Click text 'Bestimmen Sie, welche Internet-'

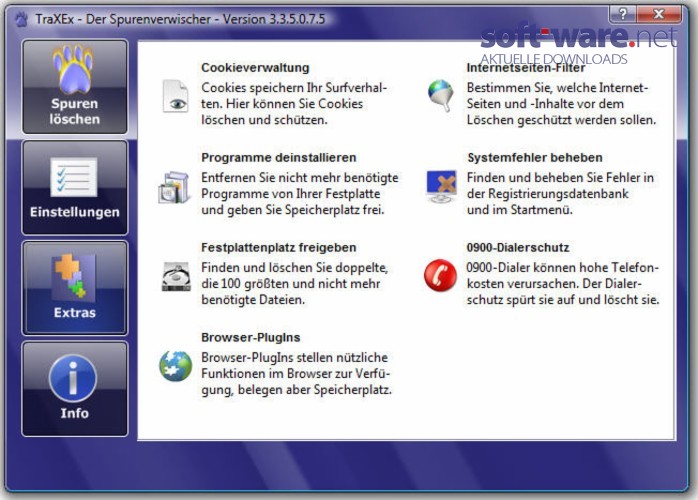point(557,88)
